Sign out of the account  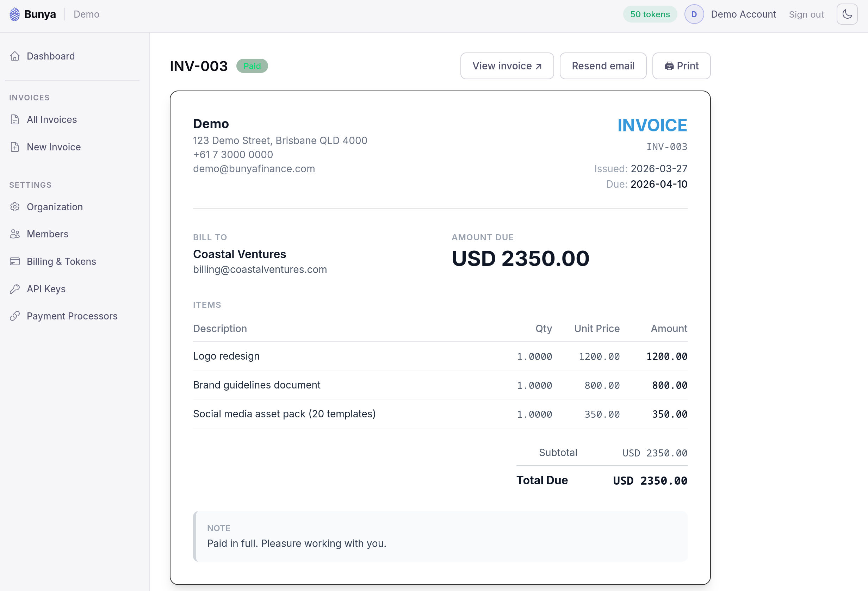[806, 14]
